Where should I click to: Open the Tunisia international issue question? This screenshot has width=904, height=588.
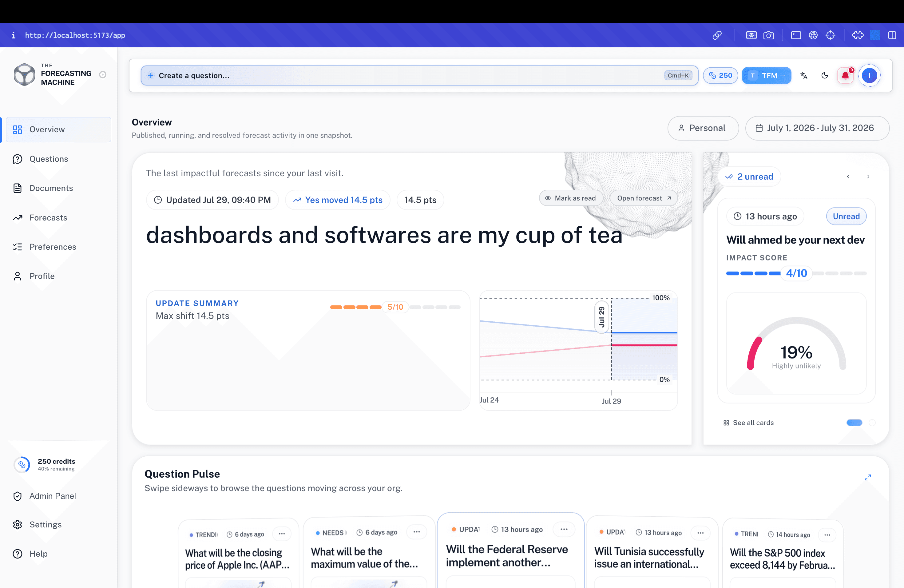tap(649, 558)
